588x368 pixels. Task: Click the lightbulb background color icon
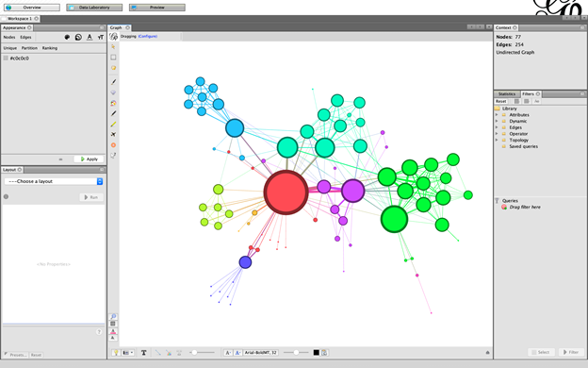(x=116, y=353)
